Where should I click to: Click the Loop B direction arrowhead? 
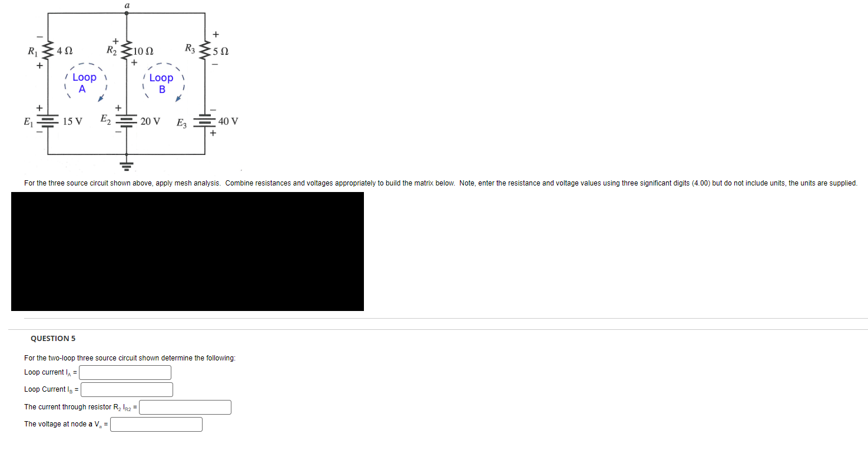coord(179,97)
